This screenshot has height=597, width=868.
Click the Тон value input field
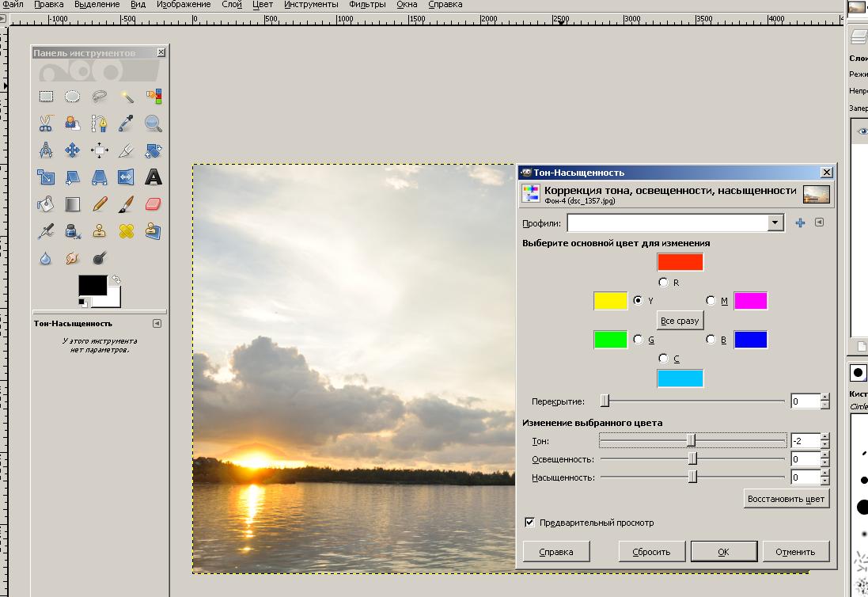[805, 441]
